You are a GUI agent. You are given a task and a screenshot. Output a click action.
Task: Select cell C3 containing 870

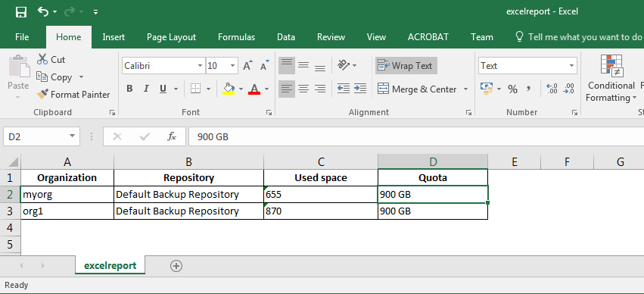coord(321,211)
